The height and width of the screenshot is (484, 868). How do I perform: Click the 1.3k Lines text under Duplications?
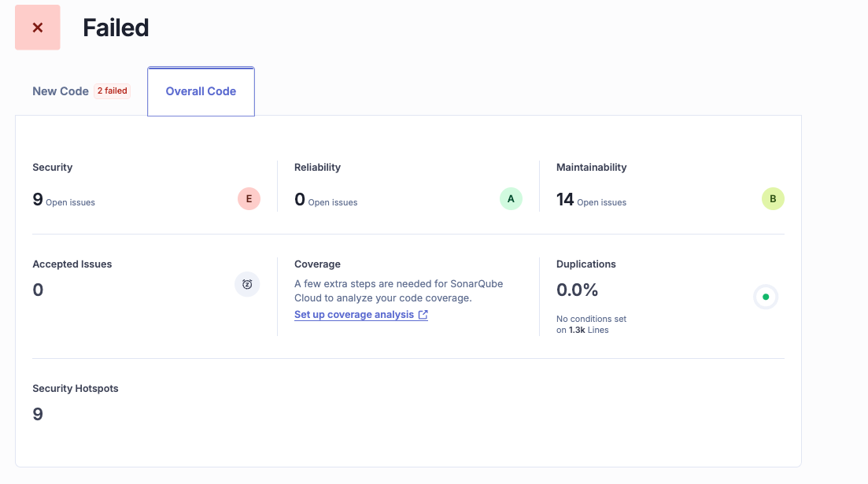589,330
